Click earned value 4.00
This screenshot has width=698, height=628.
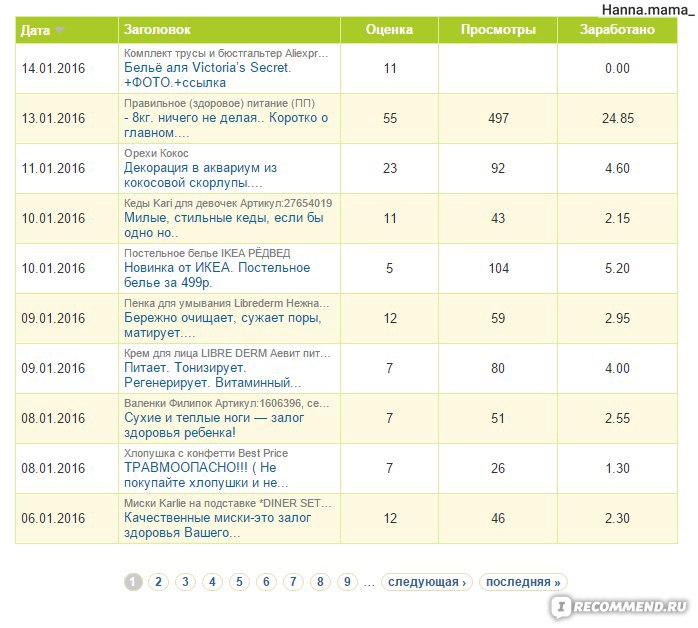tap(617, 368)
